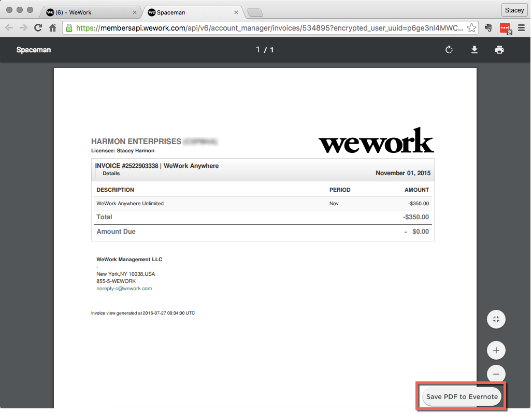Viewport: 532px width, 413px height.
Task: Open the Stacey profile button
Action: (514, 10)
